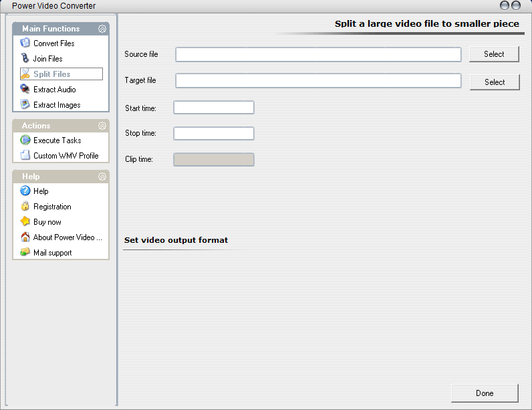Click the Power Video Converter title text
This screenshot has width=532, height=410.
tap(53, 6)
